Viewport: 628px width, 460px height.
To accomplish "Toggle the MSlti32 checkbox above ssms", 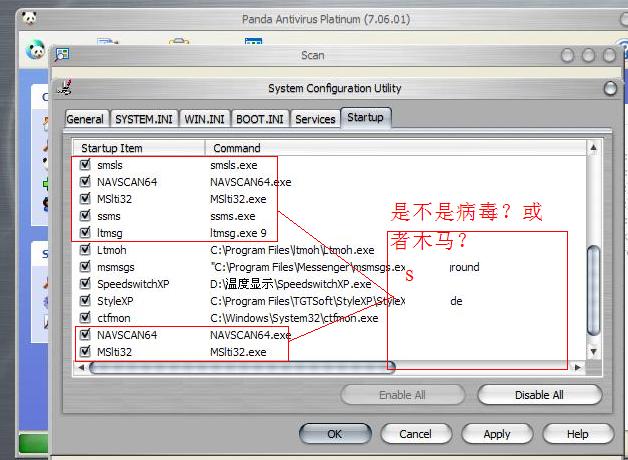I will 85,198.
